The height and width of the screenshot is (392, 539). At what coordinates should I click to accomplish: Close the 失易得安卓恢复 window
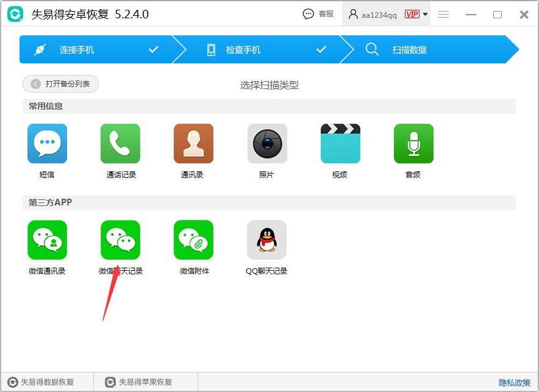pos(524,15)
